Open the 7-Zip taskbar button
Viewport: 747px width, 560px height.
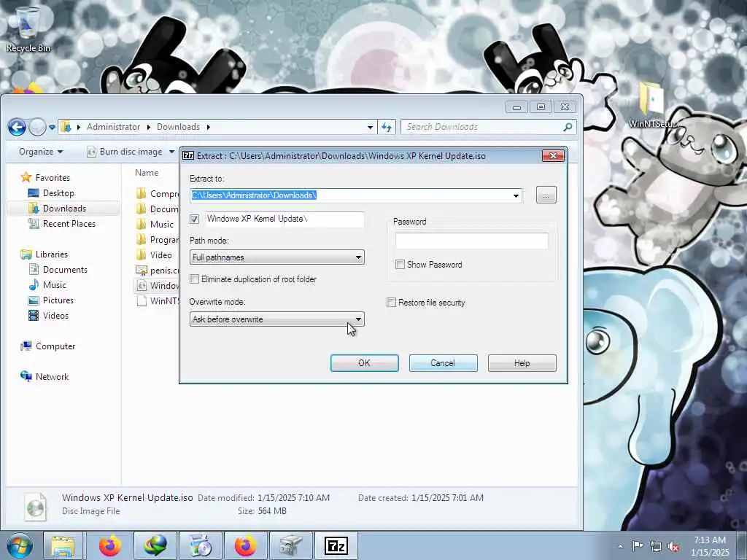pos(336,545)
